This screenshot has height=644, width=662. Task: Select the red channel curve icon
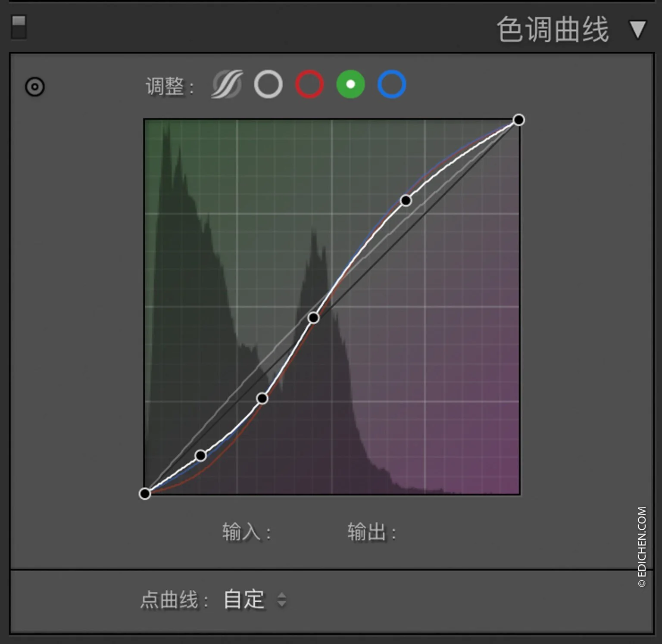pos(309,85)
